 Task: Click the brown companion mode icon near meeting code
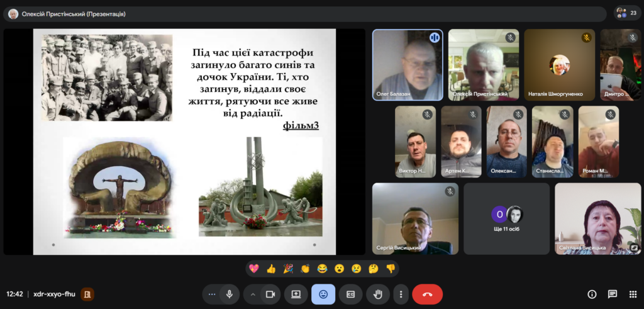87,294
